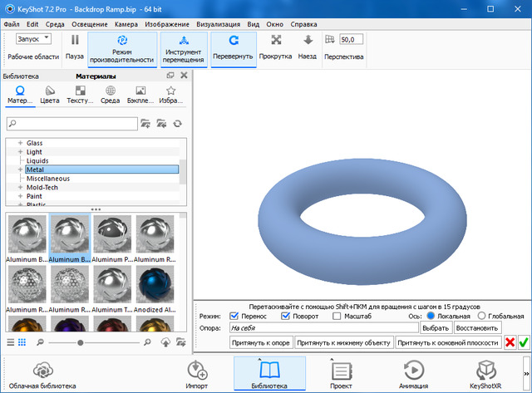Image resolution: width=532 pixels, height=393 pixels.
Task: Open the Import (Импорт) dialog
Action: [x=197, y=374]
